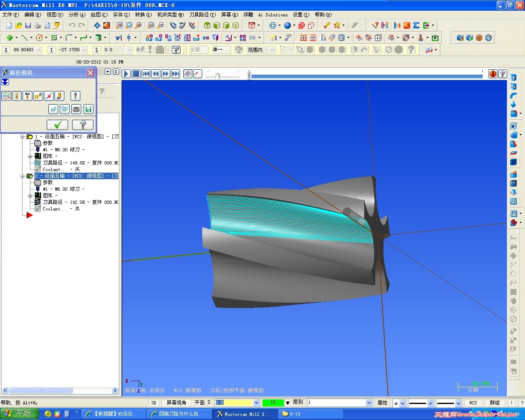Image resolution: width=525 pixels, height=420 pixels.
Task: Expand the 图形 node under operation 2
Action: (30, 196)
